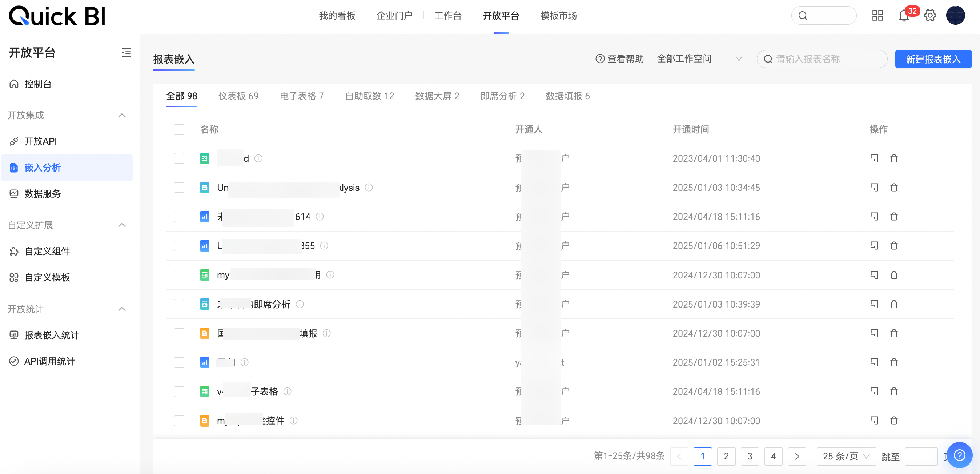Click the settings gear icon
The width and height of the screenshot is (980, 474).
pyautogui.click(x=930, y=16)
